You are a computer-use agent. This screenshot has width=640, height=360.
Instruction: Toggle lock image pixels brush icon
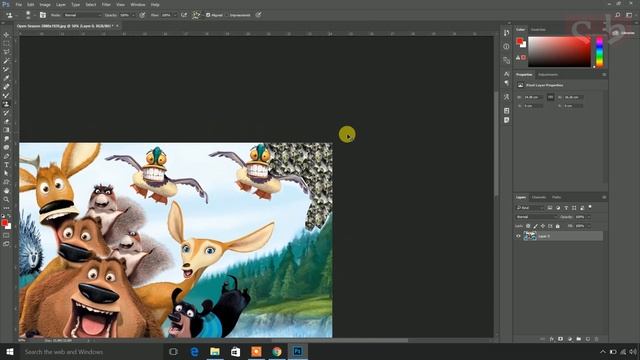536,226
